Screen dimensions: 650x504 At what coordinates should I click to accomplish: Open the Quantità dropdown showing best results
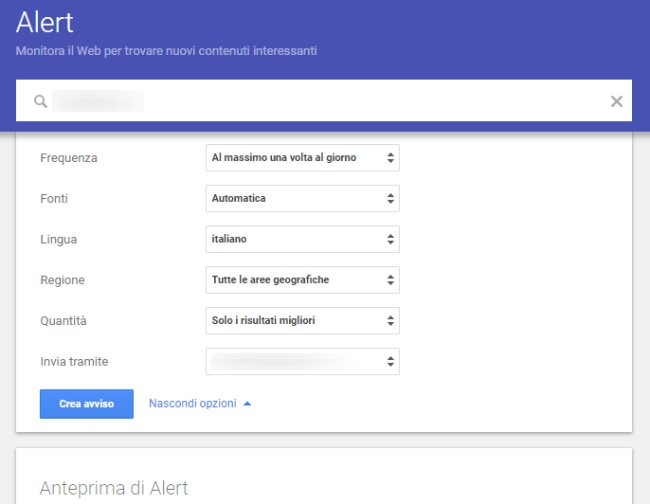coord(302,320)
